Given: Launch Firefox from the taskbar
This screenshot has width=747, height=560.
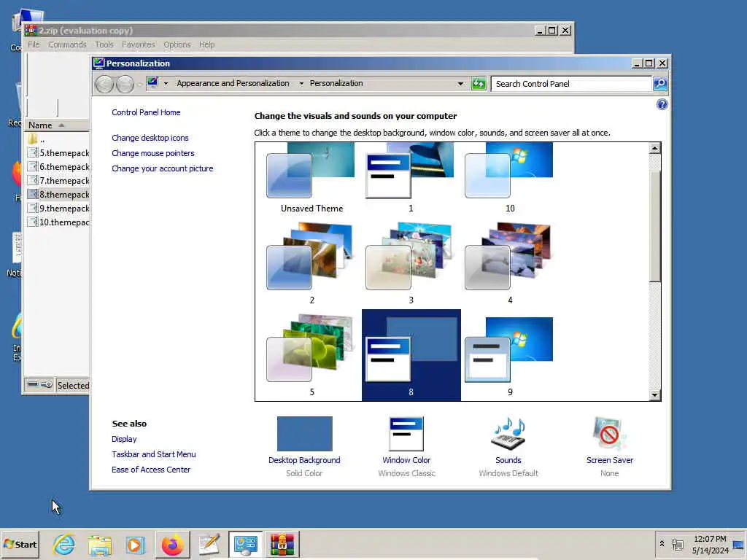Looking at the screenshot, I should pyautogui.click(x=172, y=545).
